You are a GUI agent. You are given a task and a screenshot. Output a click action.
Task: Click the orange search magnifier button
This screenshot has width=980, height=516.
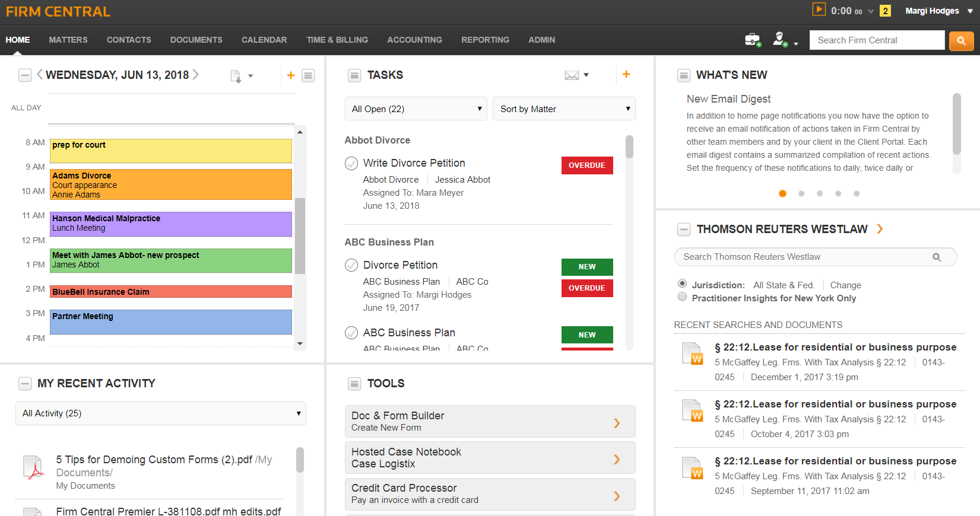[960, 40]
